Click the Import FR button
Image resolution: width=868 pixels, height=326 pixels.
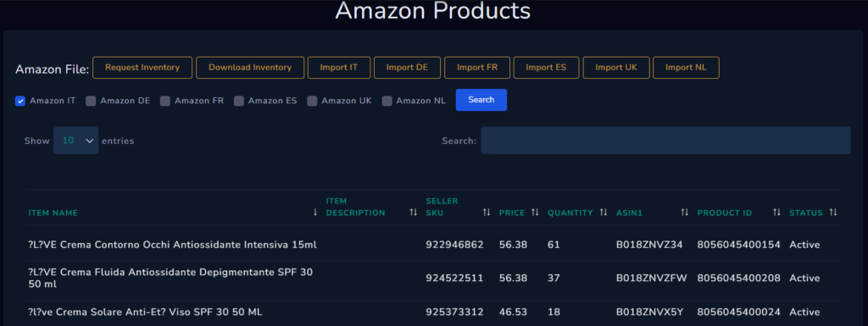click(477, 68)
